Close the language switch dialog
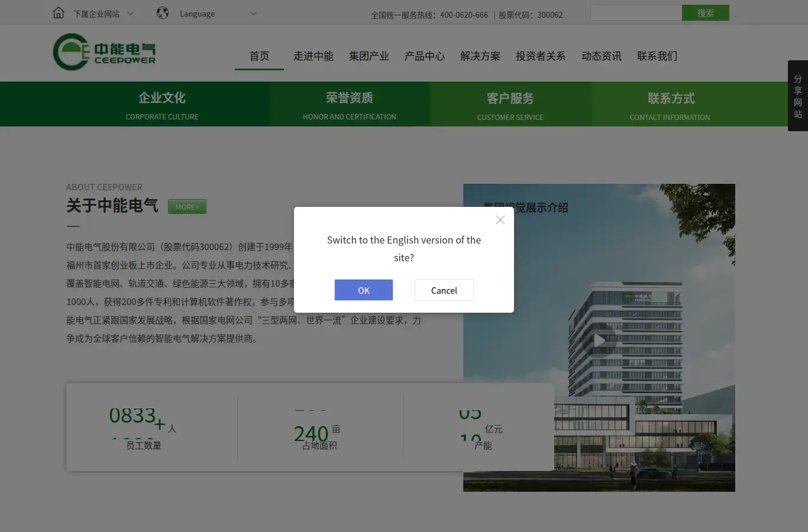 (500, 220)
